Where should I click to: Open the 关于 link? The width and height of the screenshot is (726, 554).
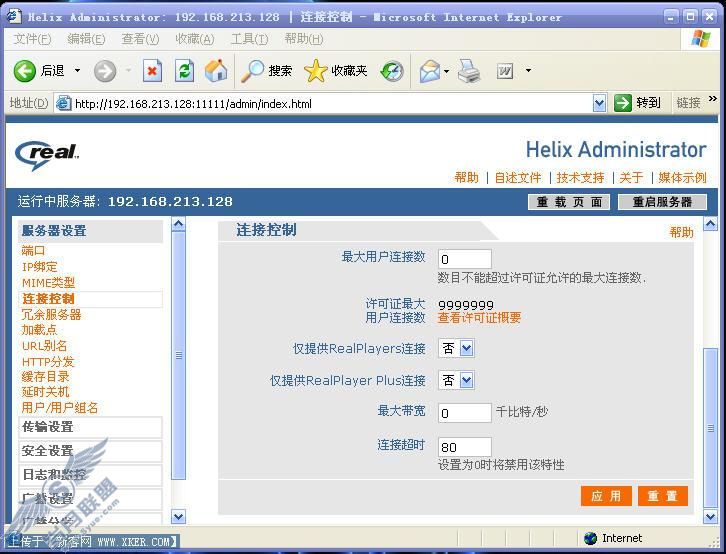click(x=631, y=178)
